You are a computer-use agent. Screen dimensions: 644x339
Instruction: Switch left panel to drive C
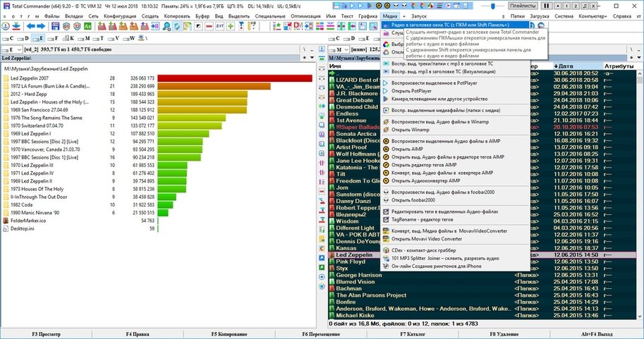8,38
